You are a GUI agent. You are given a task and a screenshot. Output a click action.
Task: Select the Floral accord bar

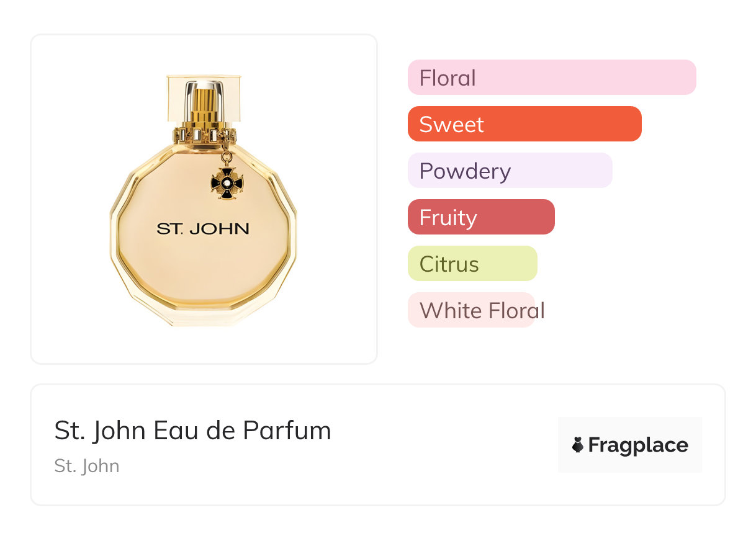tap(551, 78)
